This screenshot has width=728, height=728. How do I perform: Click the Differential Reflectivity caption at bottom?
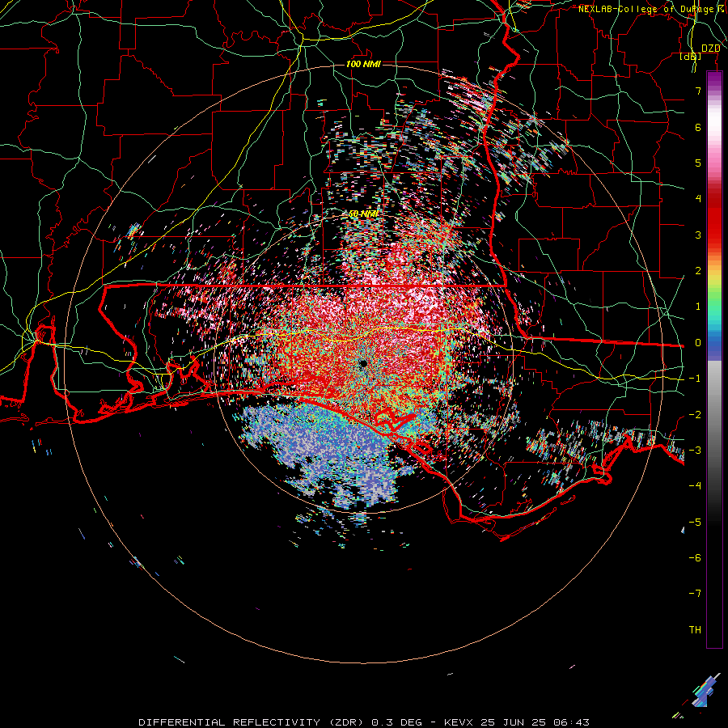click(364, 722)
